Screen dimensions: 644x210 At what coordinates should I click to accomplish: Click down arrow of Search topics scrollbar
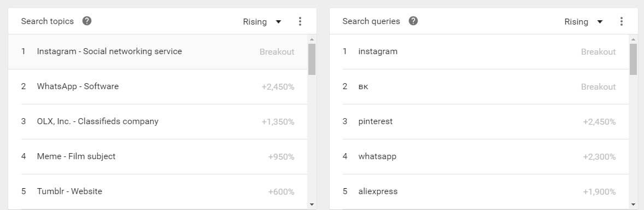click(x=312, y=204)
